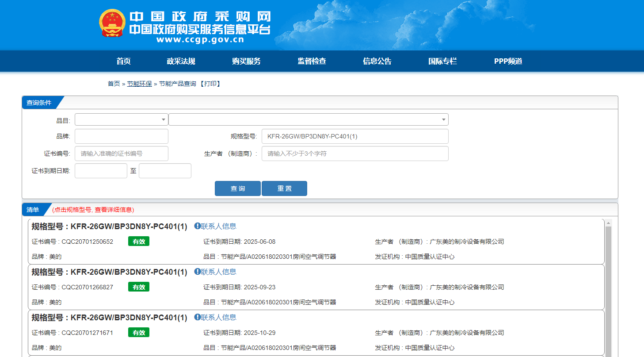Focus the 规格型号 model input field
This screenshot has height=357, width=644.
355,136
